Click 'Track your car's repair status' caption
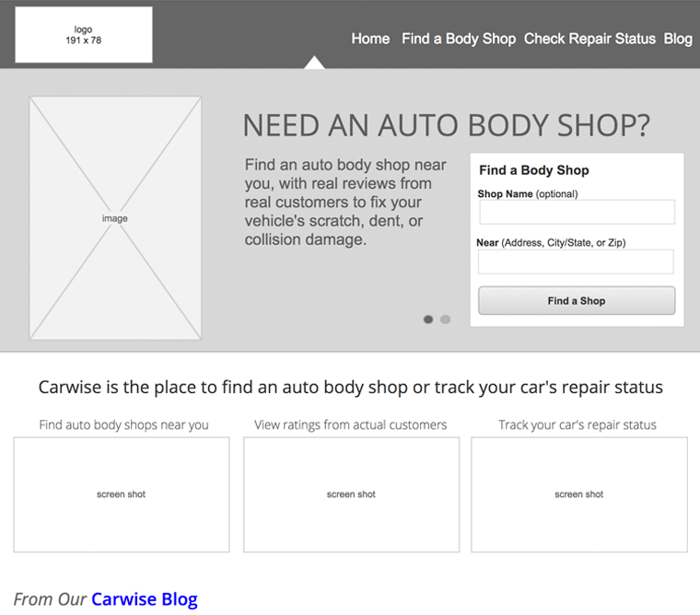Image resolution: width=700 pixels, height=615 pixels. coord(577,424)
